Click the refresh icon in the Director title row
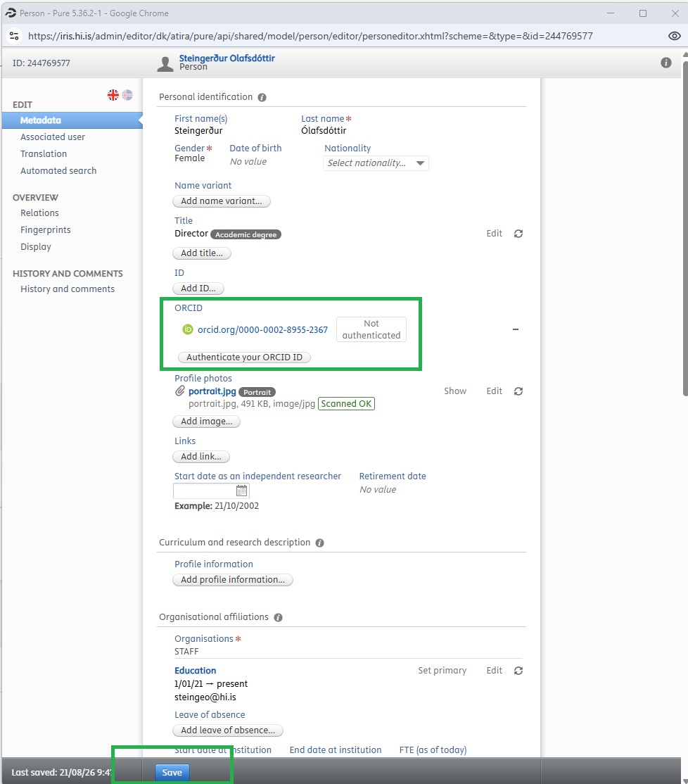This screenshot has height=784, width=688. [518, 234]
